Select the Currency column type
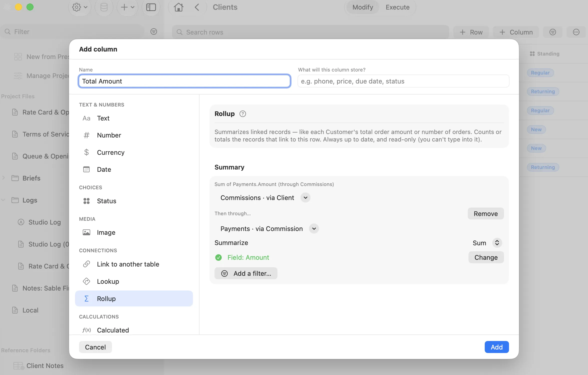 [134, 152]
